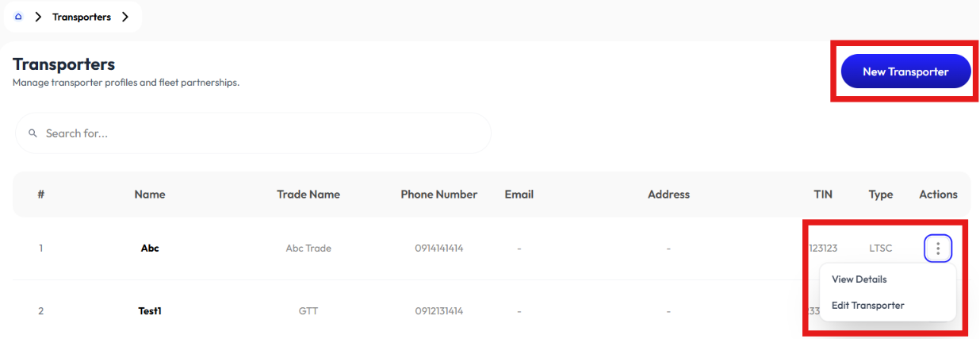Click chevron after the home icon
The height and width of the screenshot is (339, 980).
click(x=38, y=17)
